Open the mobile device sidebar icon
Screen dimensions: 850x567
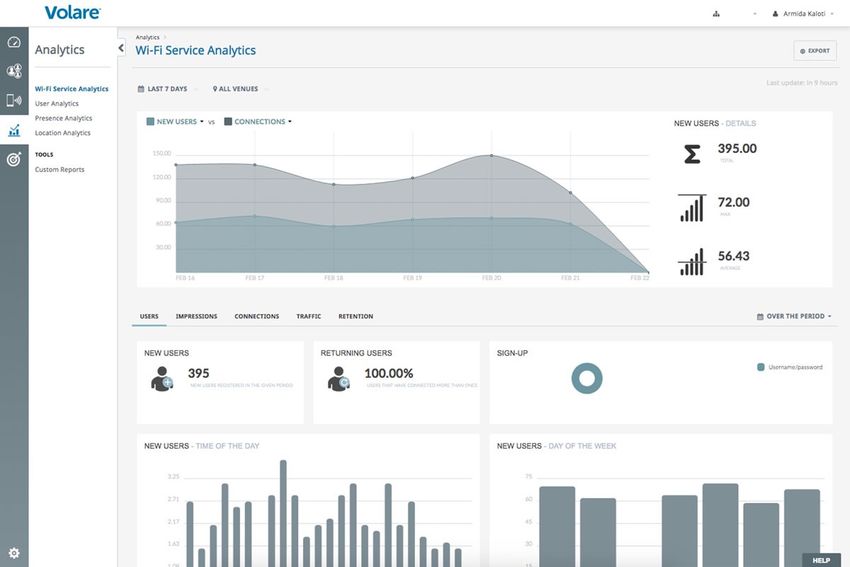pos(14,100)
